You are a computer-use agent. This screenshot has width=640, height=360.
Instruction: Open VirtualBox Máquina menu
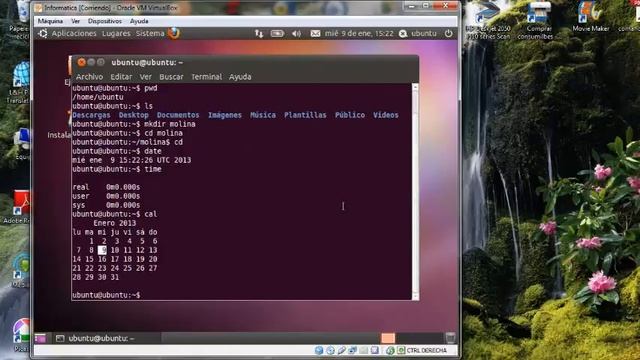point(50,21)
